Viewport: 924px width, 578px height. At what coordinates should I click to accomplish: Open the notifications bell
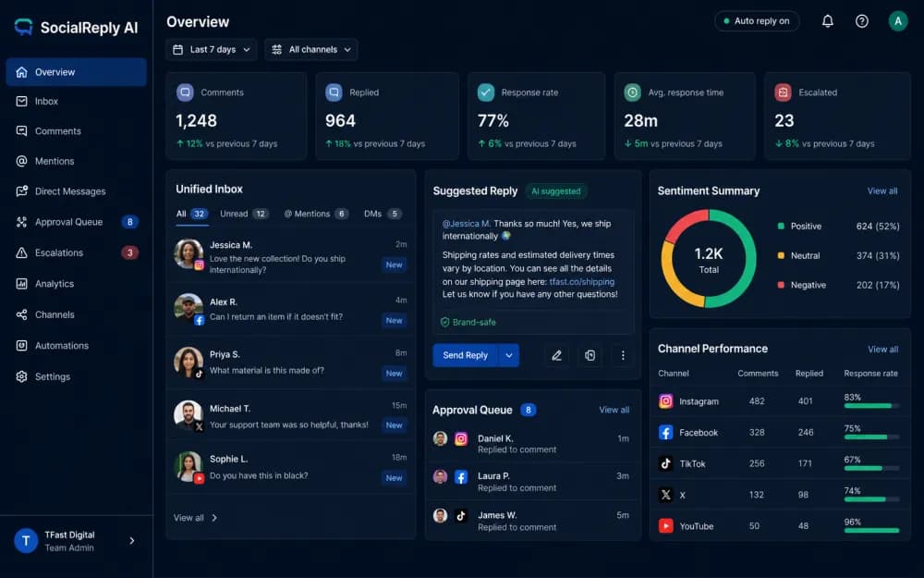827,21
